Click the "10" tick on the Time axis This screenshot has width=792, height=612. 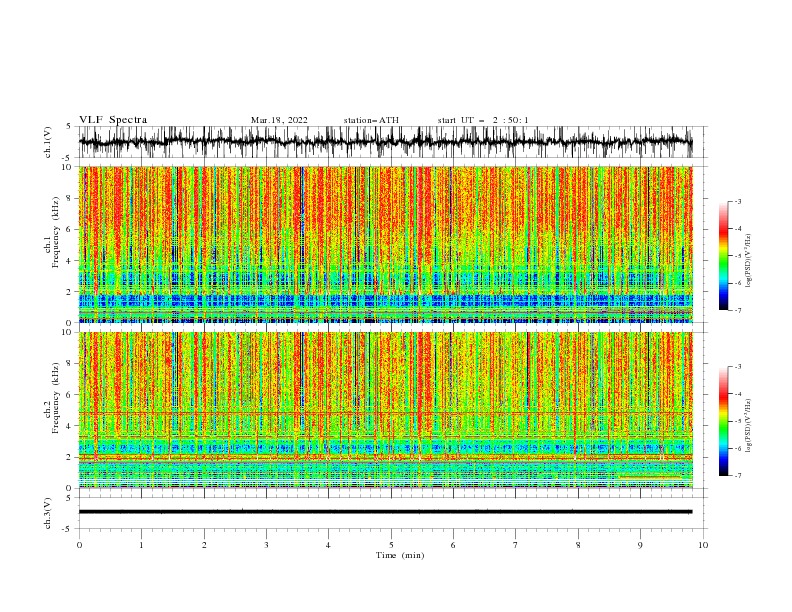pyautogui.click(x=703, y=545)
